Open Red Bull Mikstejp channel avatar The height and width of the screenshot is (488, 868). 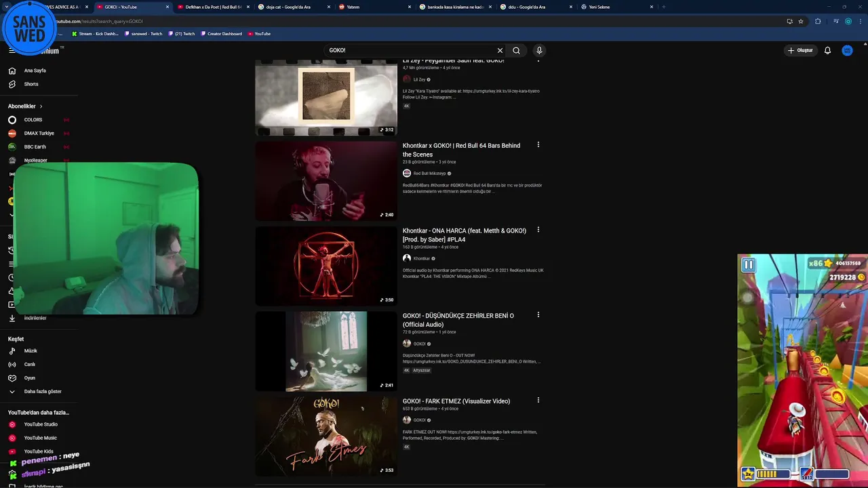coord(407,174)
